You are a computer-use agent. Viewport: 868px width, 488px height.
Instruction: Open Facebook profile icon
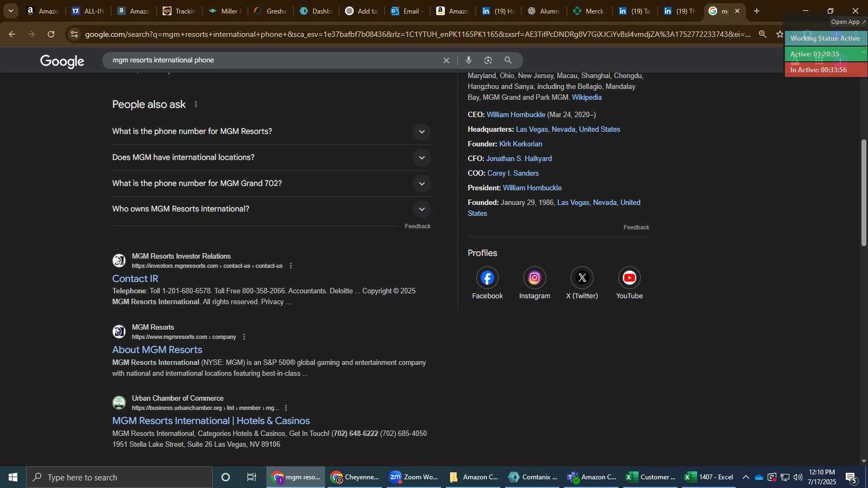point(487,278)
